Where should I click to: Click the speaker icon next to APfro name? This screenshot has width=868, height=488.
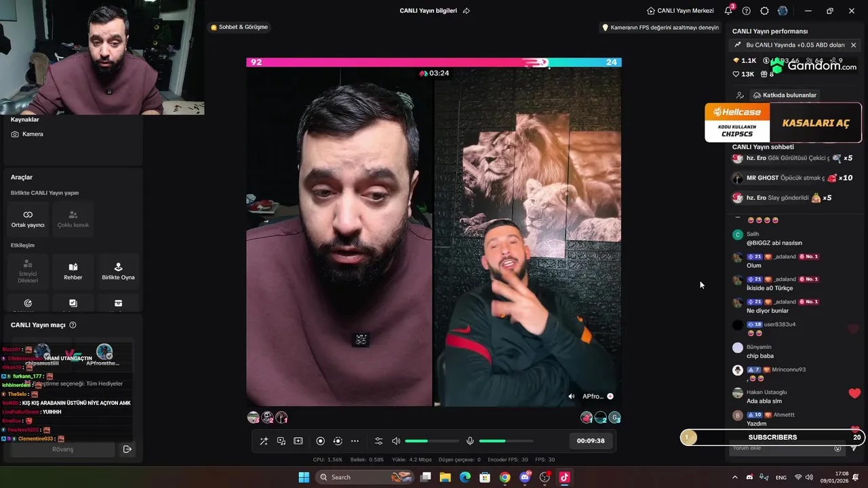[x=572, y=396]
